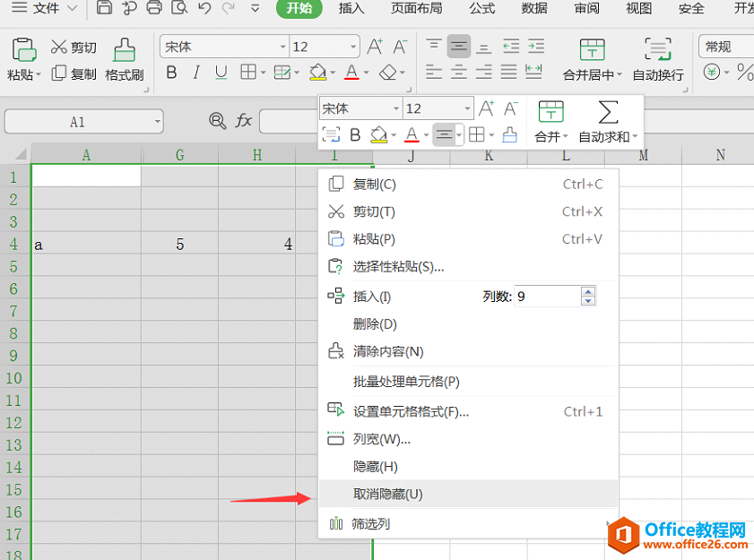Screen dimensions: 754x560
Task: Choose 取消隐藏(U) in the context menu
Action: click(x=468, y=494)
